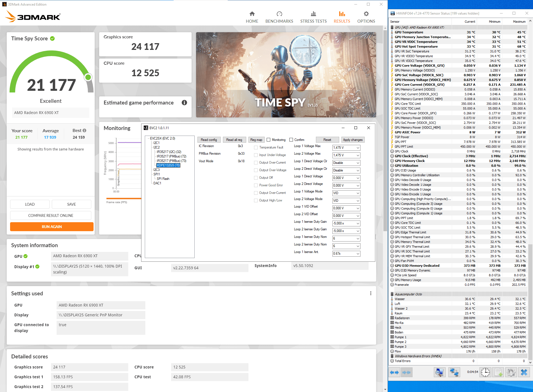Toggle the Output High/Low checkbox
Viewport: 533px width, 392px height.
(256, 200)
